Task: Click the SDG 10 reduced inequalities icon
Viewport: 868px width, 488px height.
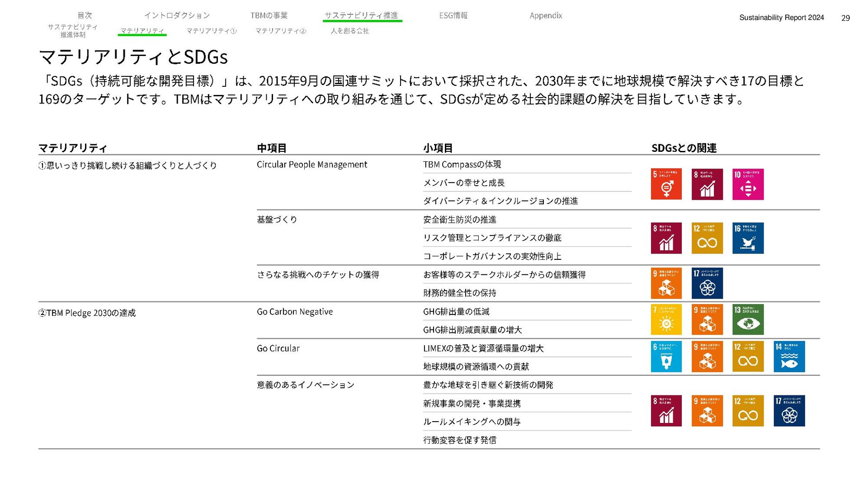Action: pyautogui.click(x=748, y=184)
